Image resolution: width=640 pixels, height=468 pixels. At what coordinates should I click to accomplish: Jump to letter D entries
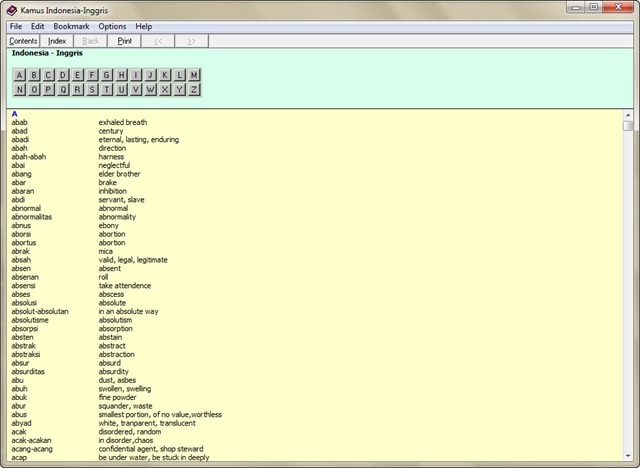click(x=63, y=75)
